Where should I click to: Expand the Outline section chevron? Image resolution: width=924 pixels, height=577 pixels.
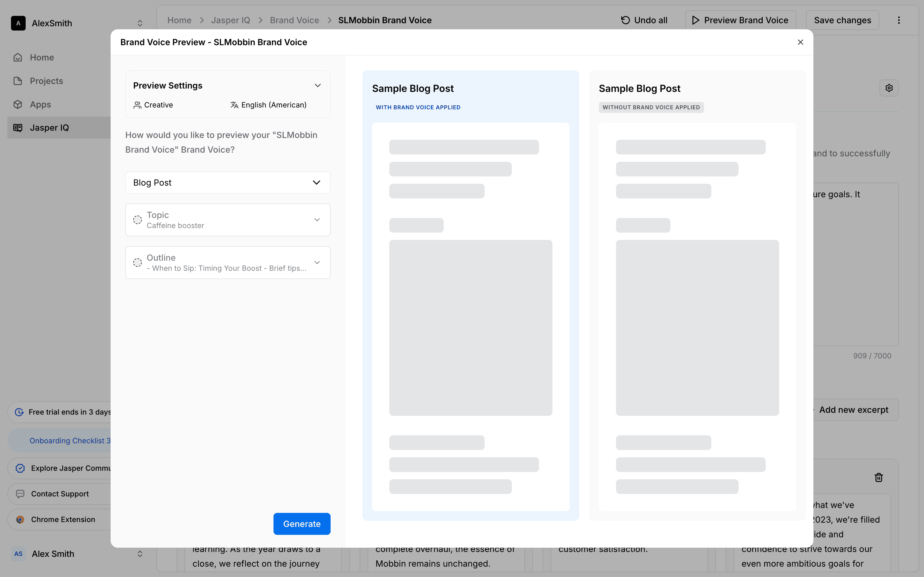(317, 263)
